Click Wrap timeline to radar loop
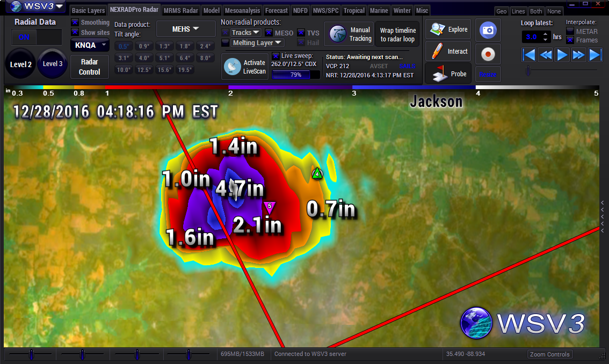The image size is (609, 364). pos(397,34)
